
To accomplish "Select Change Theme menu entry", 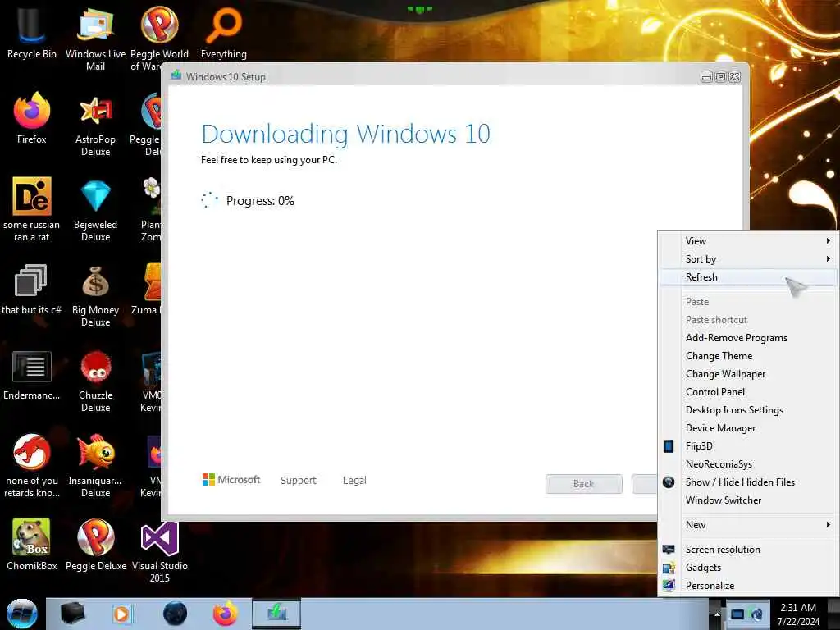I will click(x=747, y=356).
